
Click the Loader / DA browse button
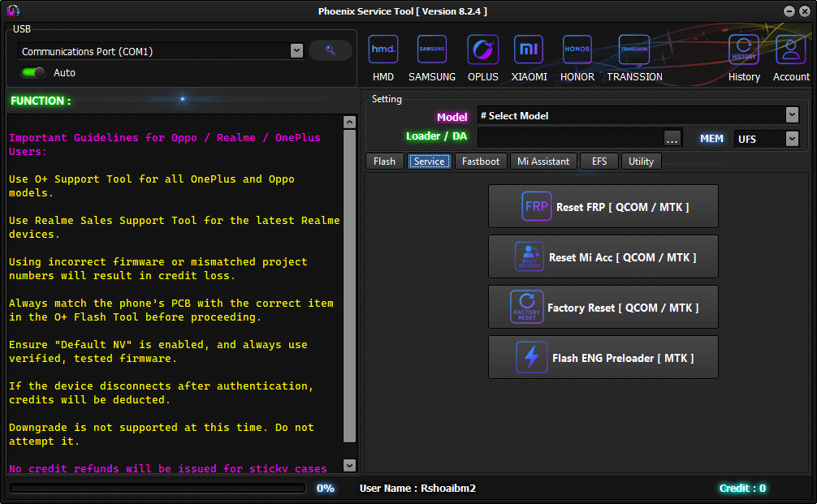(x=672, y=139)
